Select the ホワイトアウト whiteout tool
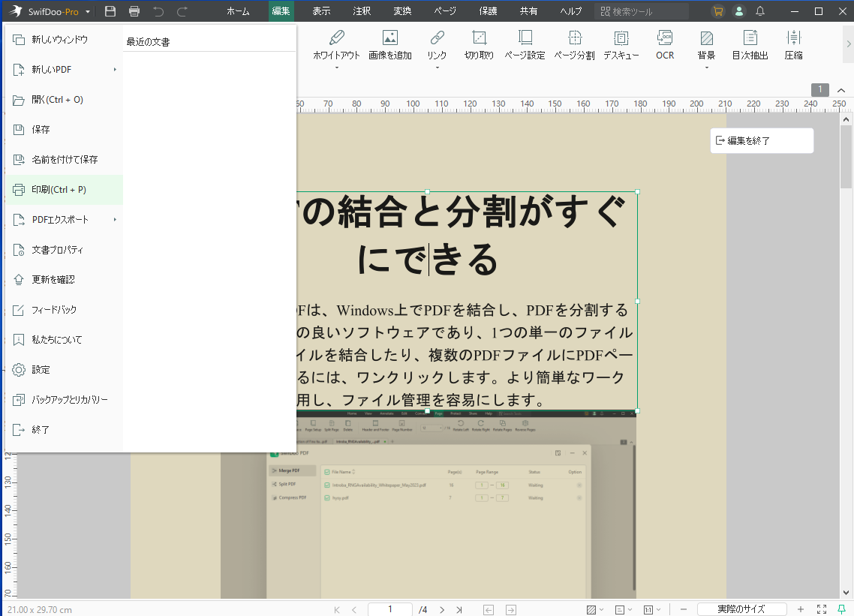Screen dimensions: 854x616 pos(337,45)
